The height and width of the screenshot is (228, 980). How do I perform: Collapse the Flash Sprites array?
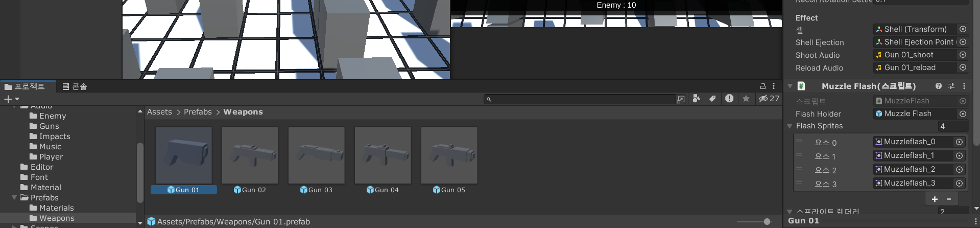point(790,126)
